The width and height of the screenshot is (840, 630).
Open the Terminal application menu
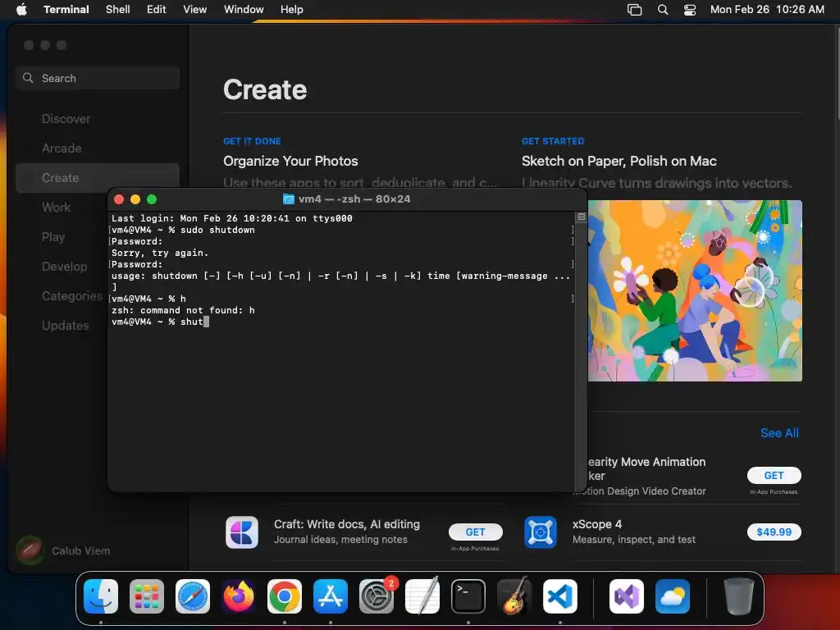pos(66,10)
